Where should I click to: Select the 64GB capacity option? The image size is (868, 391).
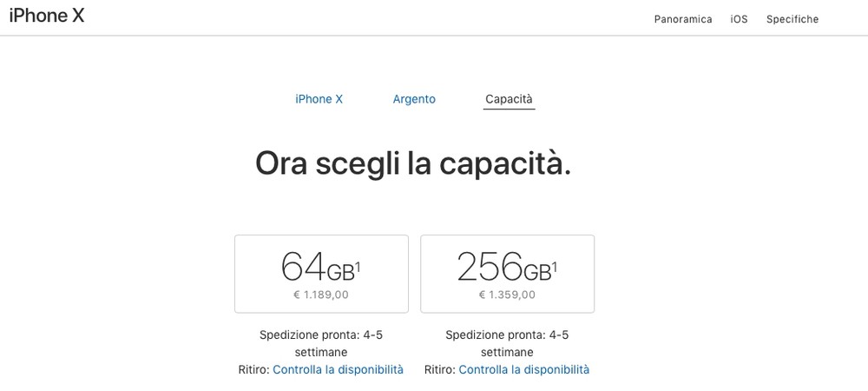pyautogui.click(x=321, y=273)
